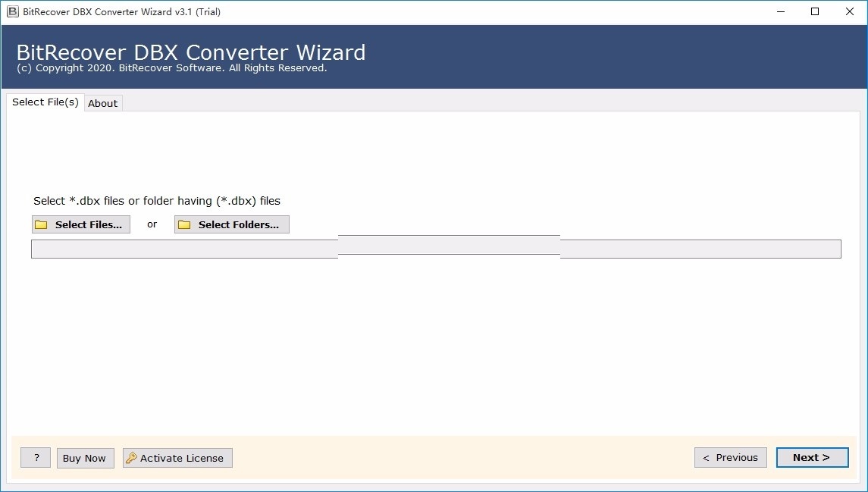Maximize the DBX Converter Wizard window

(x=815, y=11)
